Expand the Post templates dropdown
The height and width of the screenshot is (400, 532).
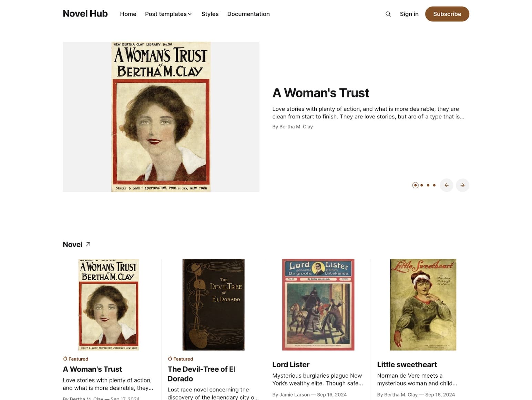coord(168,14)
